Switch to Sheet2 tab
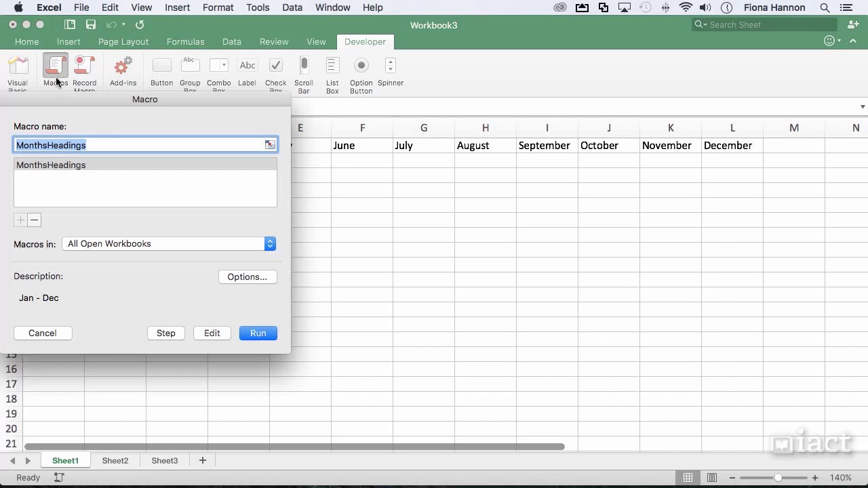This screenshot has height=488, width=868. pyautogui.click(x=115, y=460)
